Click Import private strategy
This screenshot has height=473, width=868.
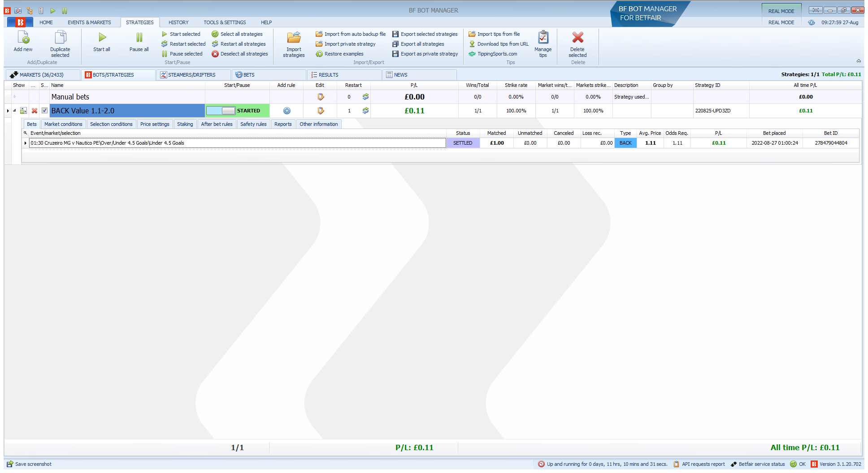pos(346,44)
